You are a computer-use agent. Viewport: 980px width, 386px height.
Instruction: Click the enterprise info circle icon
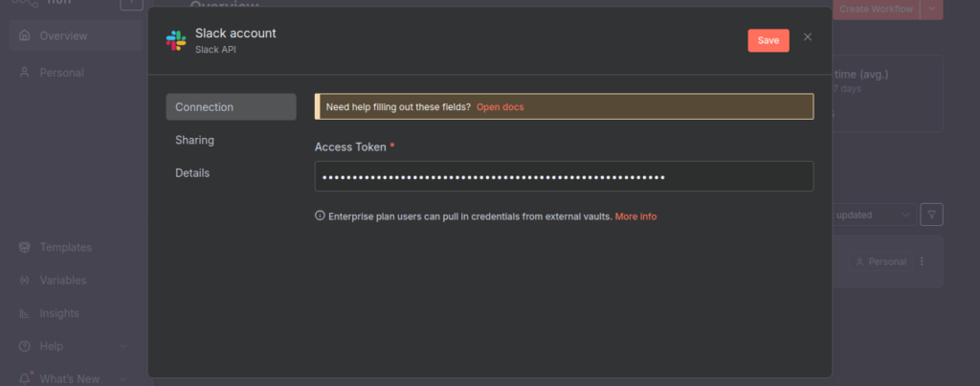320,216
